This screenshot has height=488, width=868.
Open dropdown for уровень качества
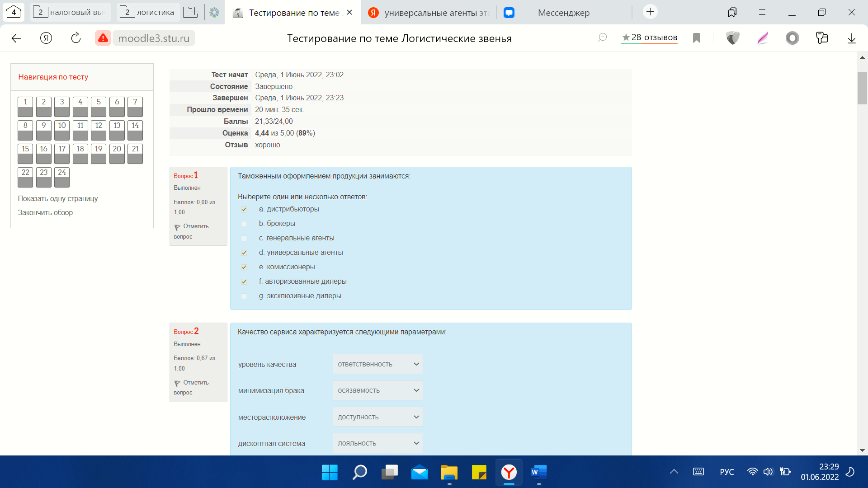coord(378,364)
